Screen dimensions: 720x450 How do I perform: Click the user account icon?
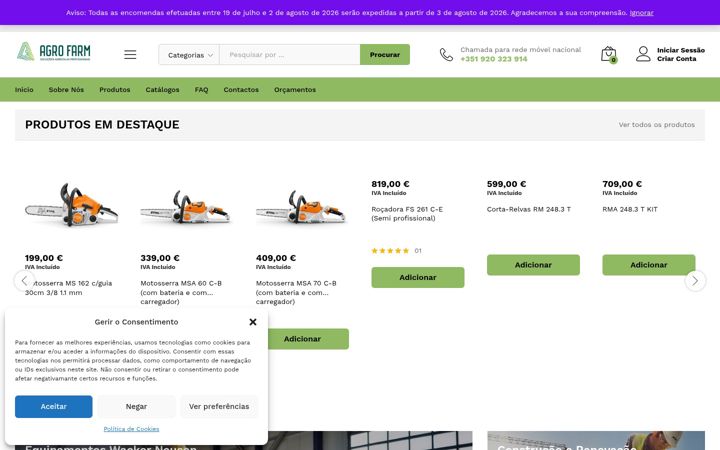tap(643, 54)
